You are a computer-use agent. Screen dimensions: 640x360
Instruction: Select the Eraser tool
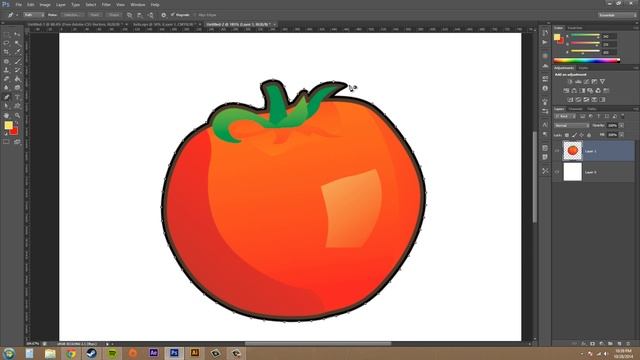tap(6, 79)
